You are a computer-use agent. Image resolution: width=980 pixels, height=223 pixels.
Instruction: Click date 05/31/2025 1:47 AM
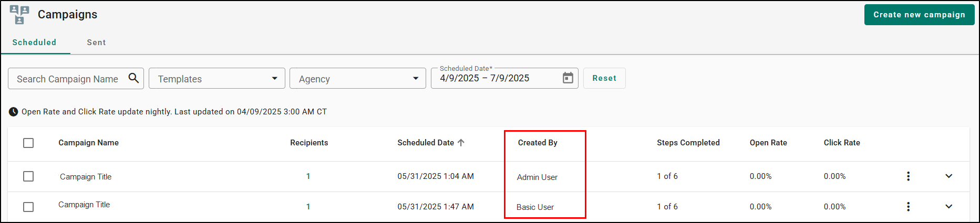(436, 207)
